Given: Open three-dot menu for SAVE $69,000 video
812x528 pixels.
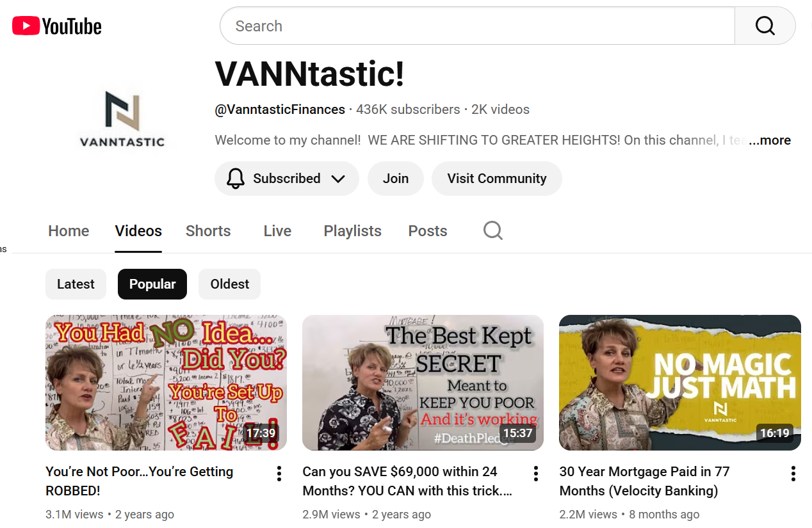Looking at the screenshot, I should [536, 474].
